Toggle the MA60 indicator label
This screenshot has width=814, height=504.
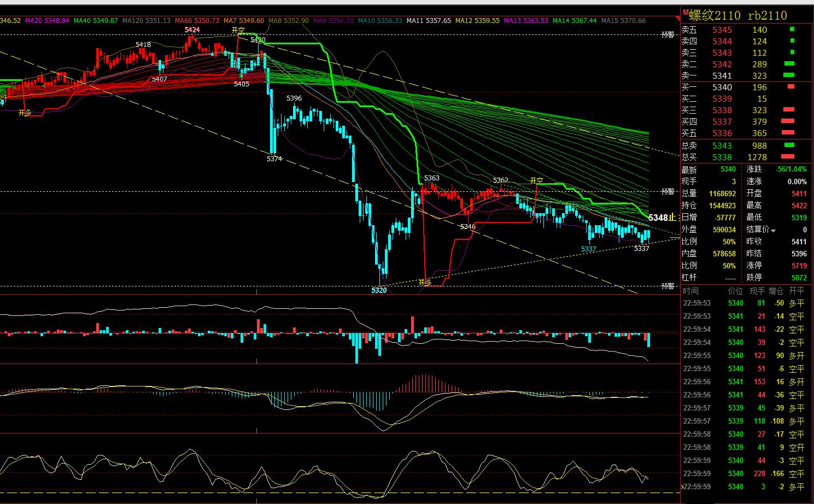point(195,20)
